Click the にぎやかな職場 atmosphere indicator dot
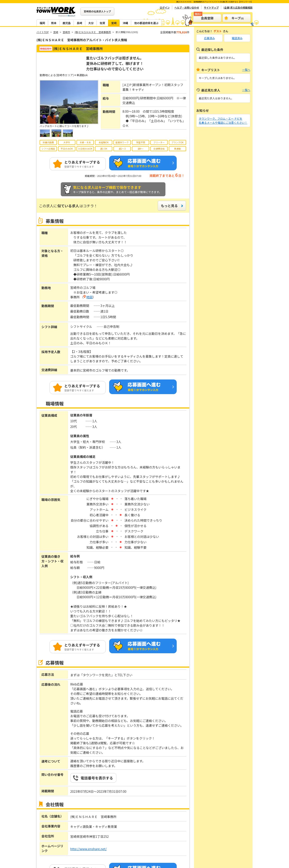Viewport: 289px width, 868px height. click(112, 499)
